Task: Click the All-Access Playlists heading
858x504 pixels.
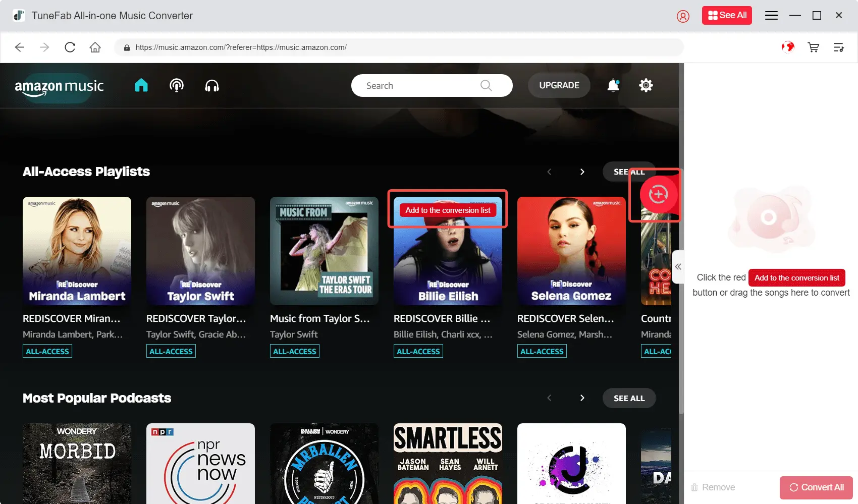Action: coord(86,172)
